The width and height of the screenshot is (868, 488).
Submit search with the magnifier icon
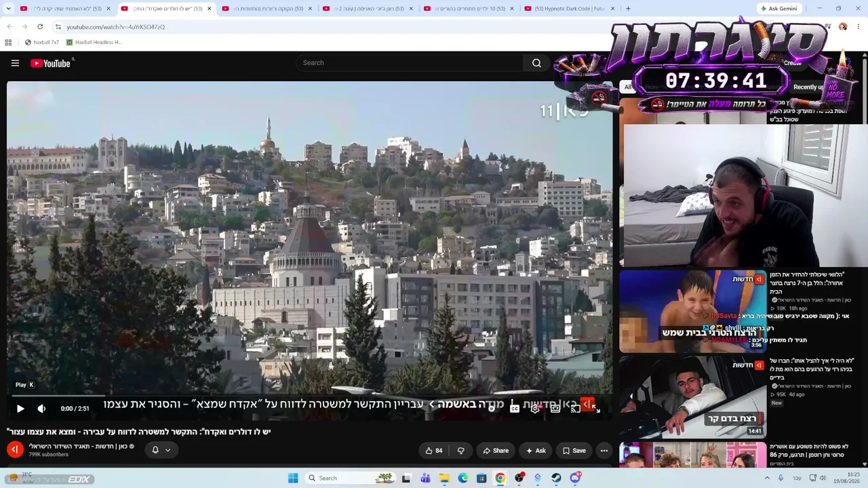point(536,63)
